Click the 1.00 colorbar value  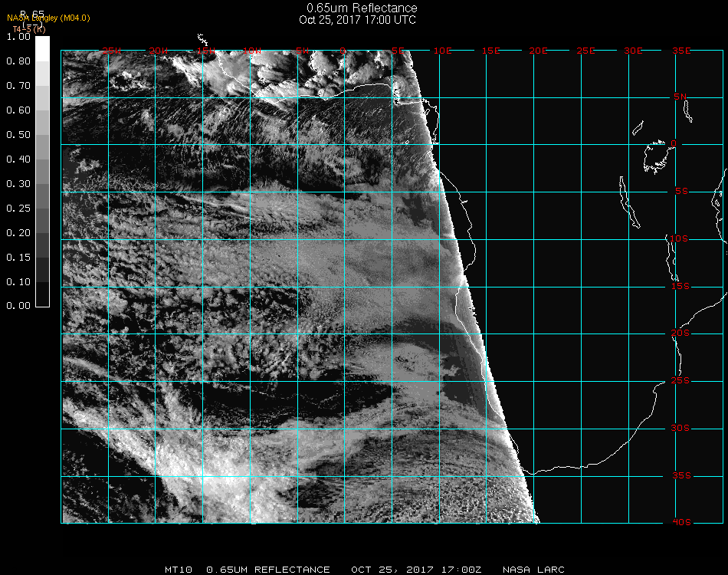(18, 37)
